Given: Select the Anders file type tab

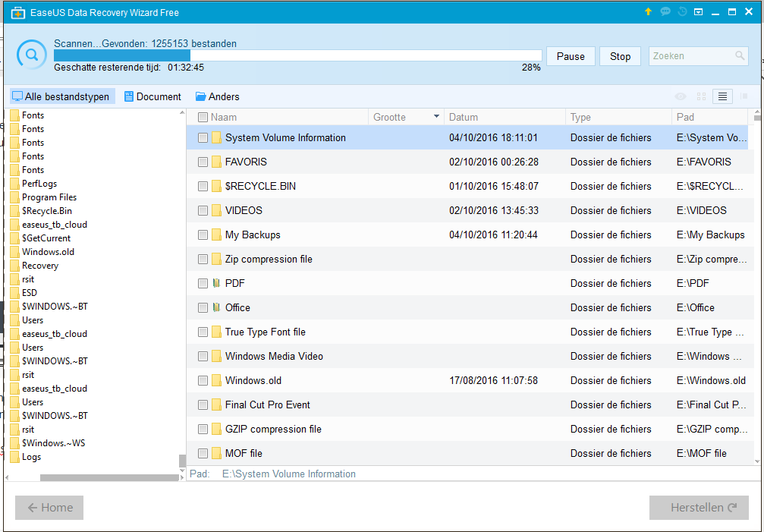Looking at the screenshot, I should click(x=217, y=96).
